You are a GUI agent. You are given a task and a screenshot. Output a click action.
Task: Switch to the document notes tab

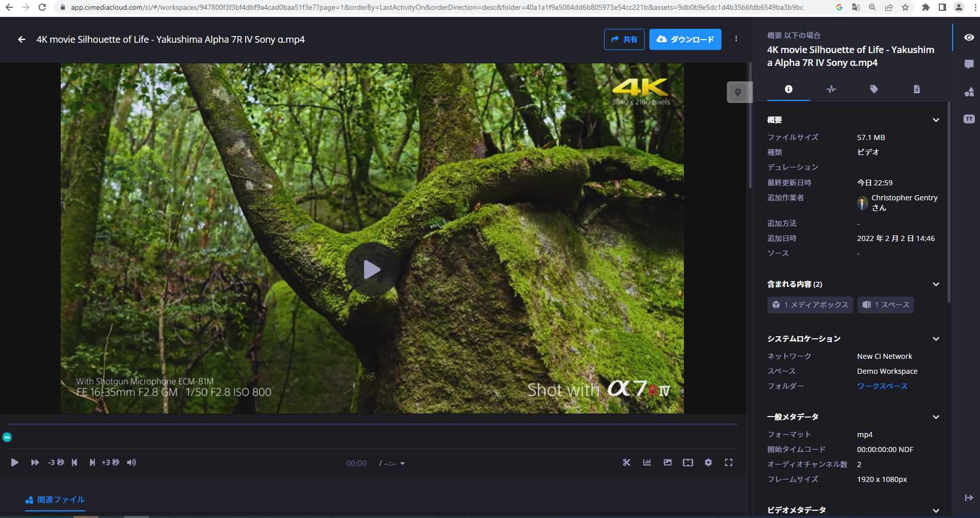click(917, 89)
